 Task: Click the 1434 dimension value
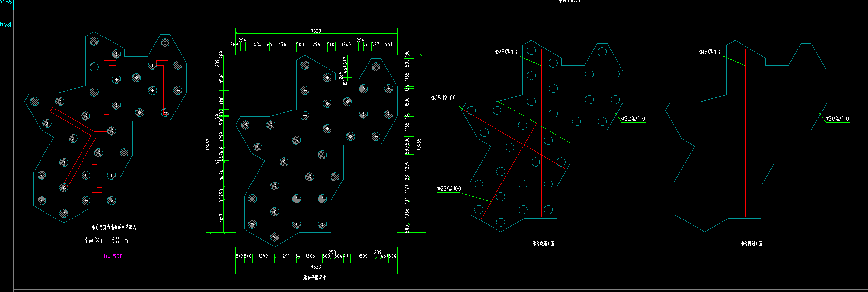(256, 45)
